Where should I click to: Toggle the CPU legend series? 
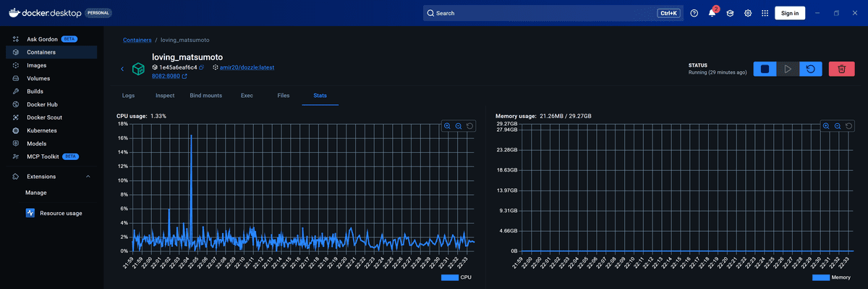pos(457,277)
